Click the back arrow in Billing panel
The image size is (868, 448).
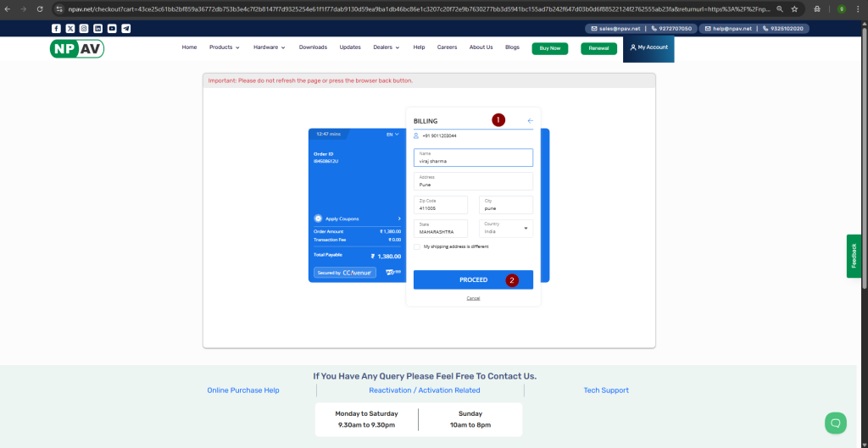coord(530,121)
